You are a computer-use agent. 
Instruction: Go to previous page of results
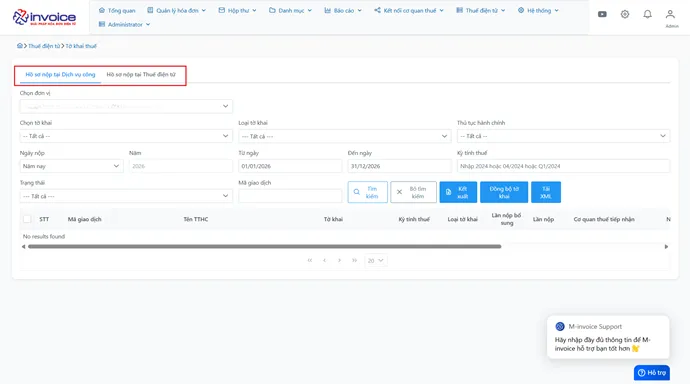pyautogui.click(x=324, y=260)
